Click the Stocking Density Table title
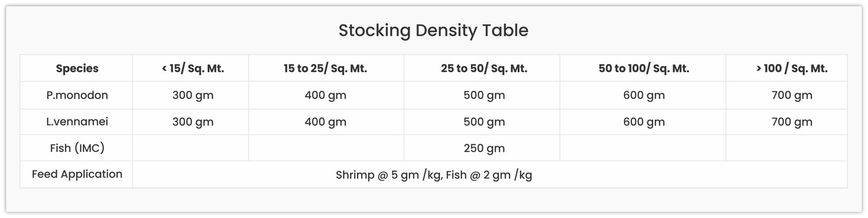Image resolution: width=868 pixels, height=218 pixels. (x=433, y=30)
